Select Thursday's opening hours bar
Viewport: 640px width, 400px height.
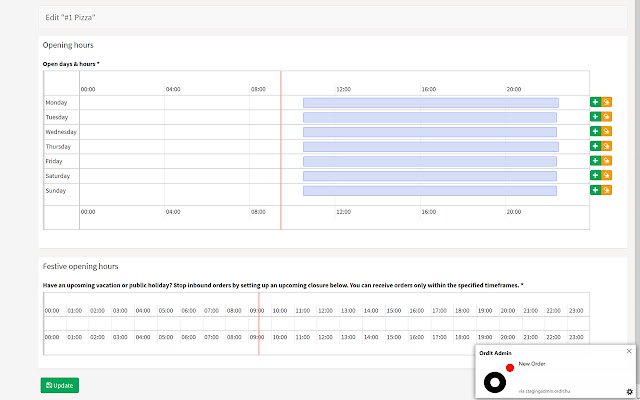(431, 147)
